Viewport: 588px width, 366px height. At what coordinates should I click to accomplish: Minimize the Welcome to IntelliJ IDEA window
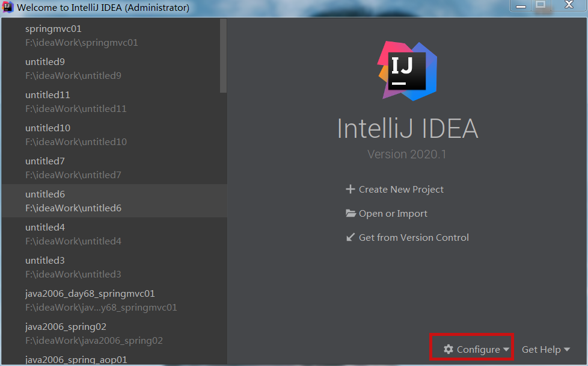click(521, 5)
